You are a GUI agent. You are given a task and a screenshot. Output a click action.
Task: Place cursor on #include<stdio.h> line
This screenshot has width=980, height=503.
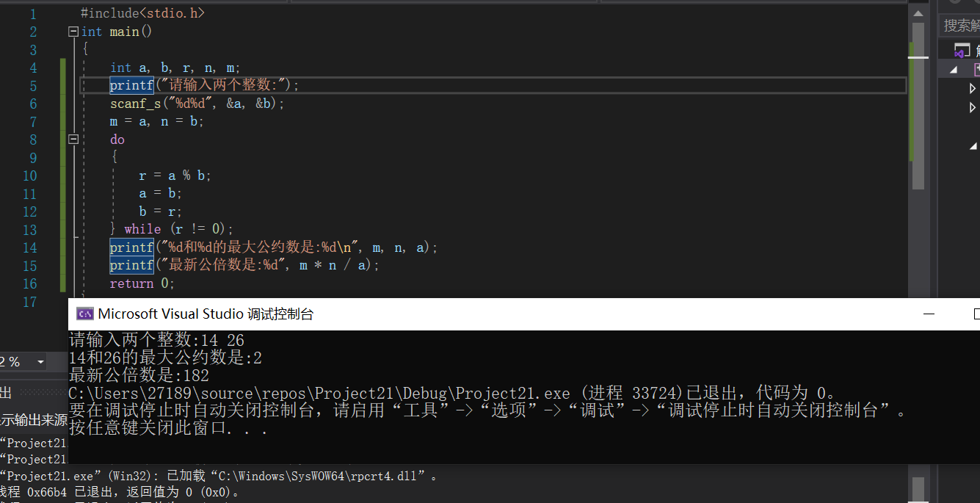pos(142,13)
